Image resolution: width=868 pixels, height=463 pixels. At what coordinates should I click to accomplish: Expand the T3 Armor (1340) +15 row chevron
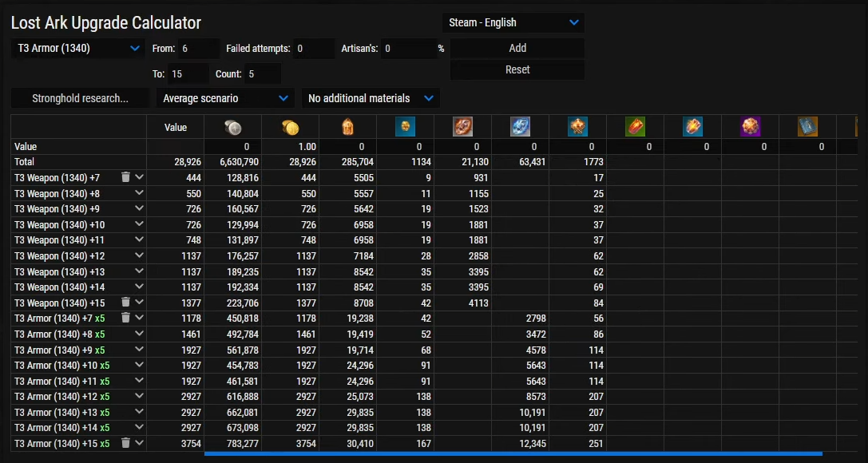pyautogui.click(x=139, y=442)
